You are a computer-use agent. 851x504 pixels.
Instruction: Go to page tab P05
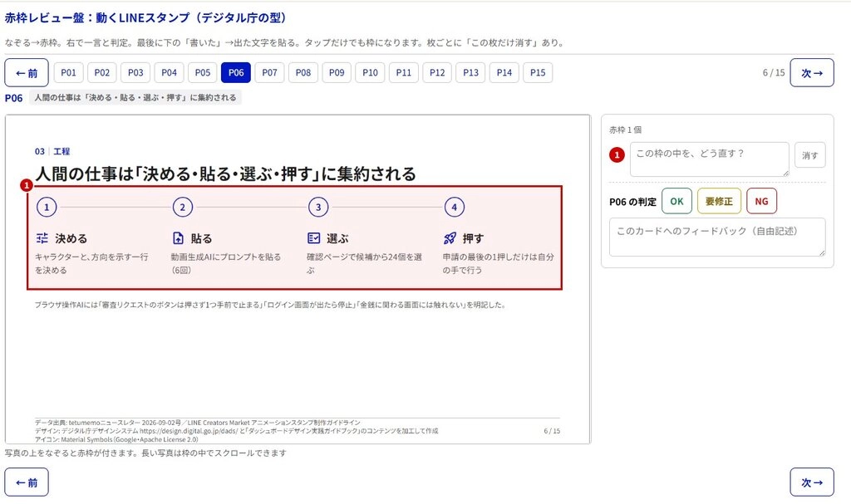point(203,73)
